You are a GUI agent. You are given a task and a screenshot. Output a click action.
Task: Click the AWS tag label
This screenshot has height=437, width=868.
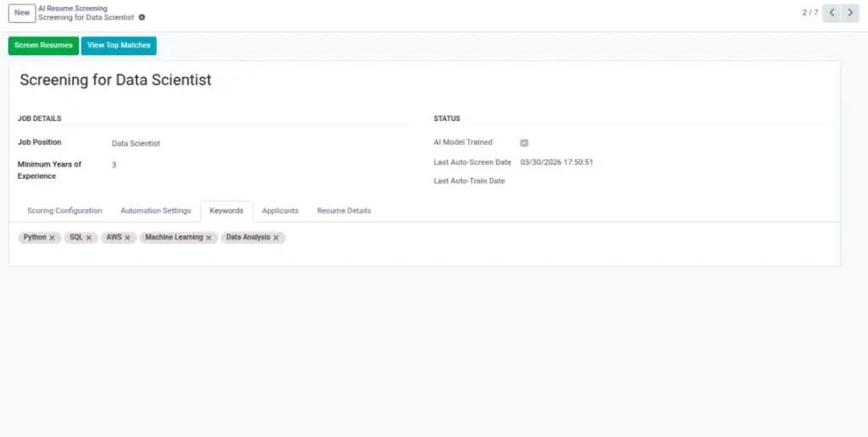(x=114, y=237)
